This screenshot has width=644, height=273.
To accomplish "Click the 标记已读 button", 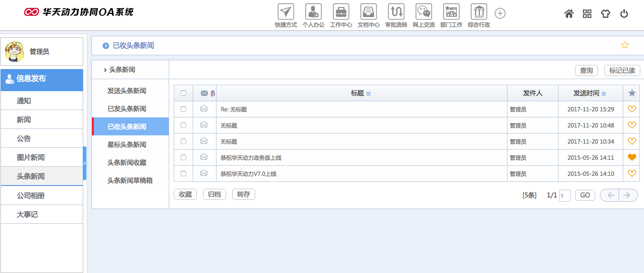I will click(621, 70).
